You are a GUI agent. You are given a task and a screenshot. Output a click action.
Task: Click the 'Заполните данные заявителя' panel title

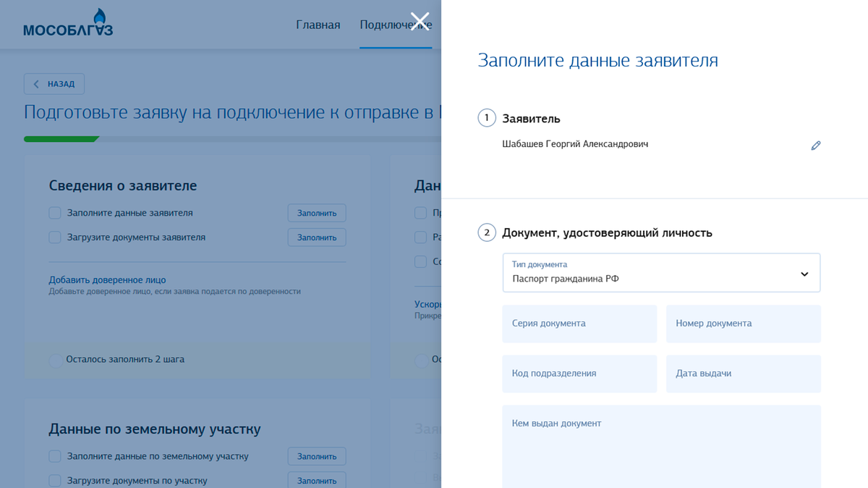pyautogui.click(x=597, y=61)
